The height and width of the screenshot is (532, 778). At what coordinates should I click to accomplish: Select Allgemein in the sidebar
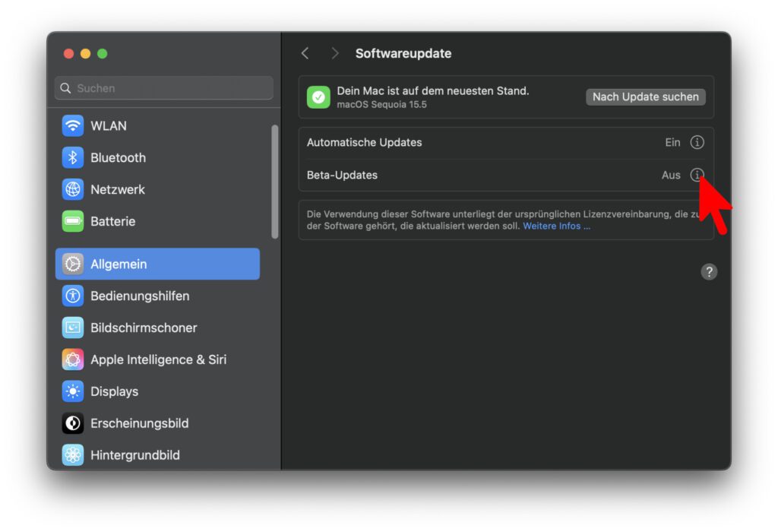pyautogui.click(x=157, y=264)
